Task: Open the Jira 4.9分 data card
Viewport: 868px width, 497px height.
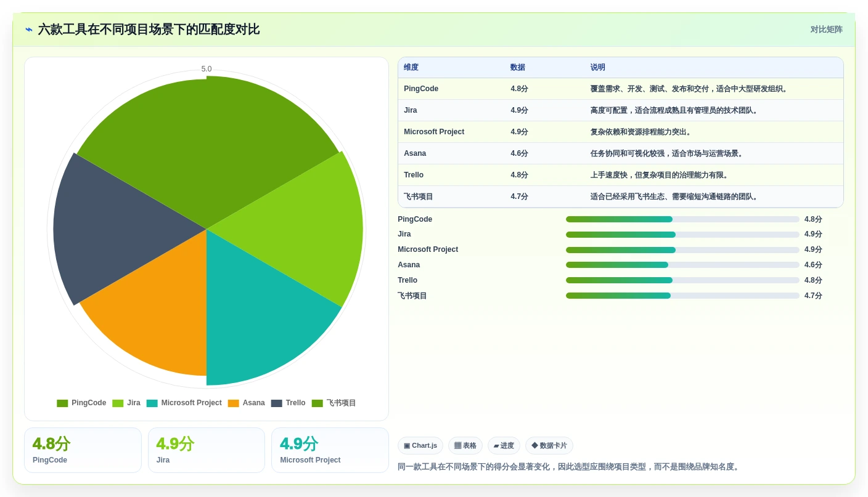Action: pos(207,450)
